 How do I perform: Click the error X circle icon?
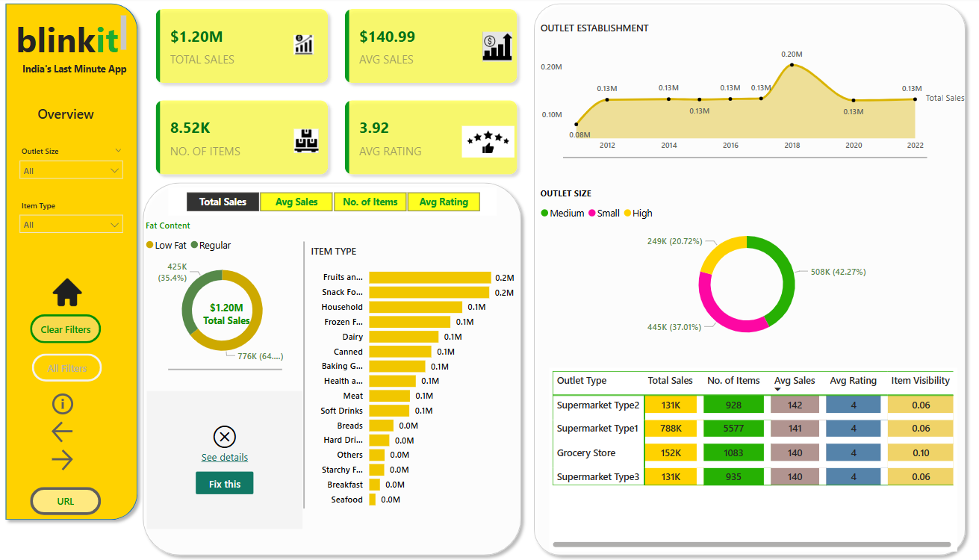click(x=224, y=437)
